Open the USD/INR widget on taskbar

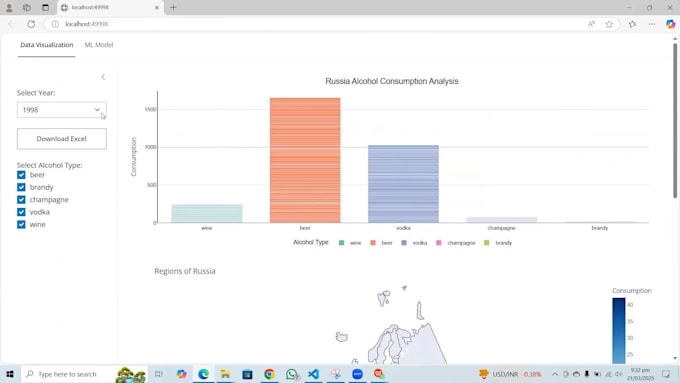click(510, 374)
